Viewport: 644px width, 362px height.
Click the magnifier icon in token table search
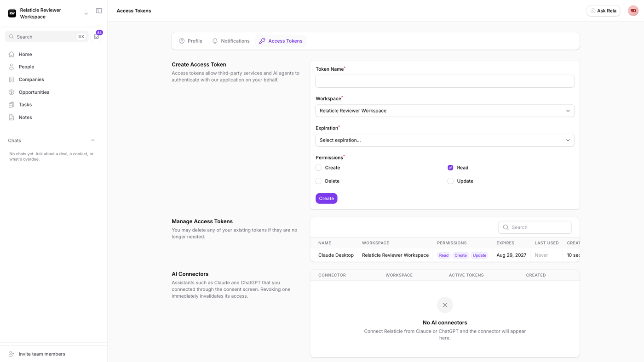click(x=506, y=227)
